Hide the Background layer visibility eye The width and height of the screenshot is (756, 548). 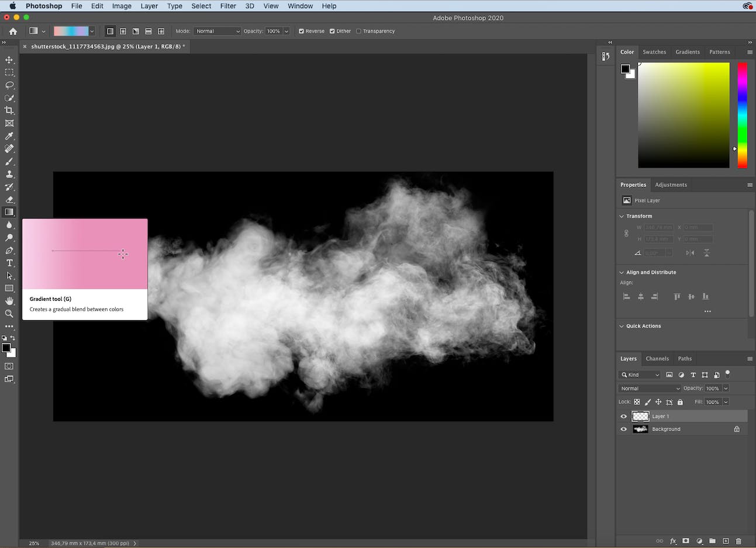tap(623, 429)
